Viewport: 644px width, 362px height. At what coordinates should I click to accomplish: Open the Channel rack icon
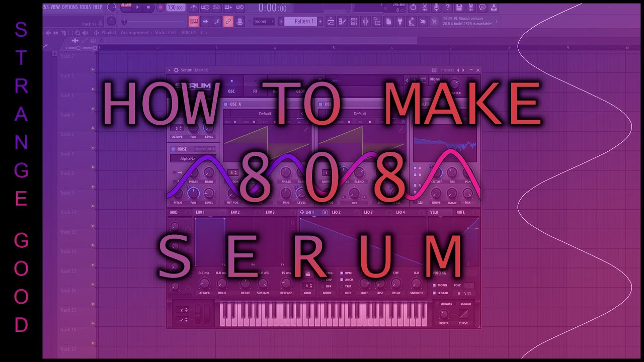(x=354, y=22)
